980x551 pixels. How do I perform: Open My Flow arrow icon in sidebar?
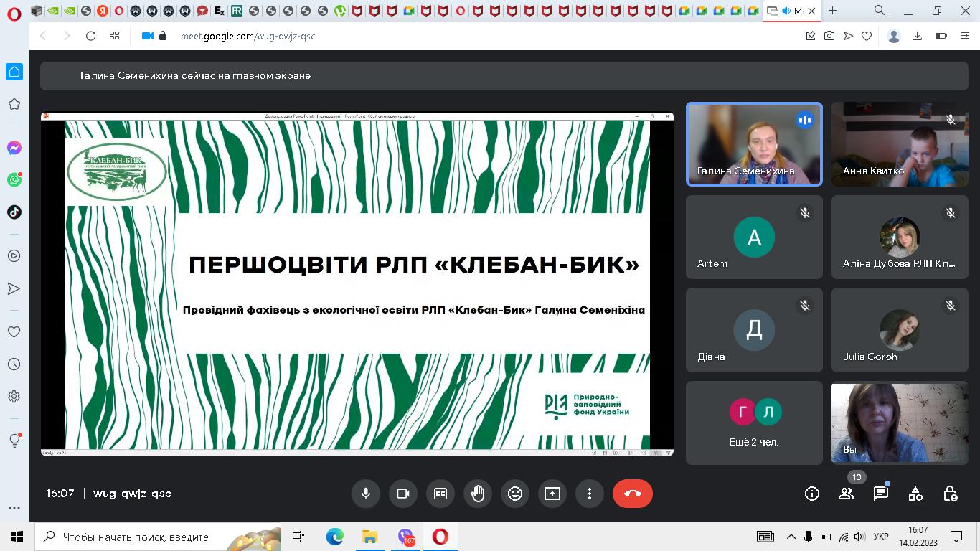14,288
